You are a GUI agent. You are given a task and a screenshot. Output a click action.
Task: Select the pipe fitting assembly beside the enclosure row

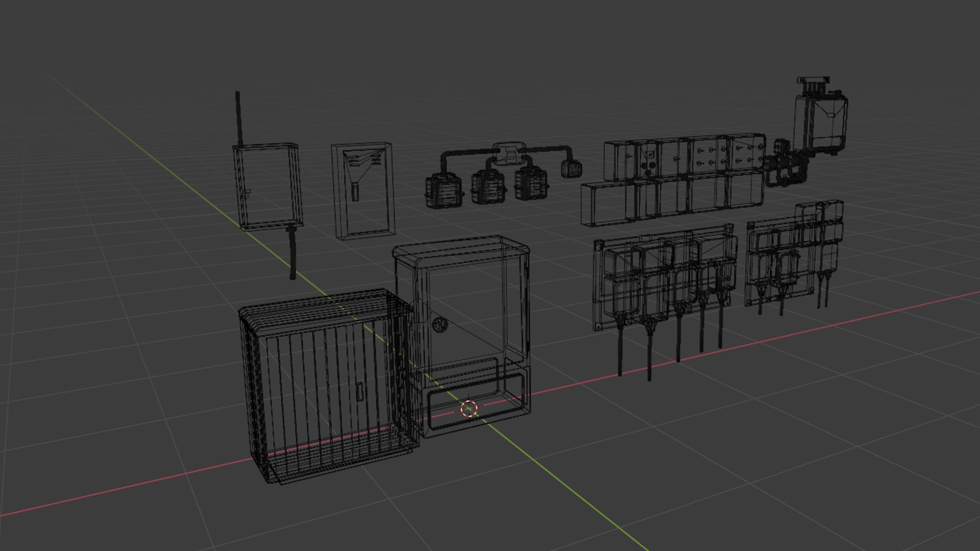pos(786,163)
